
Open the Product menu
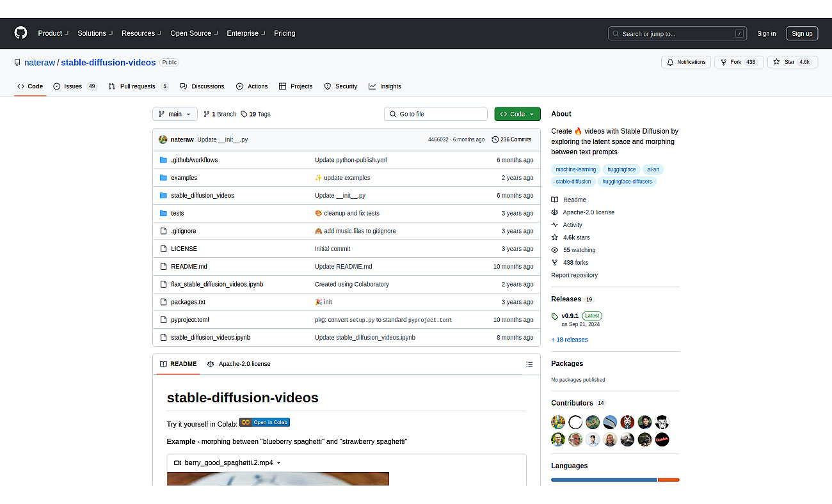[53, 33]
